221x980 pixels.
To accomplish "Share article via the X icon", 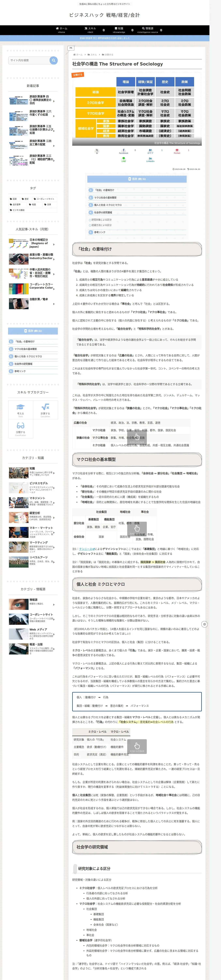I will point(97,151).
